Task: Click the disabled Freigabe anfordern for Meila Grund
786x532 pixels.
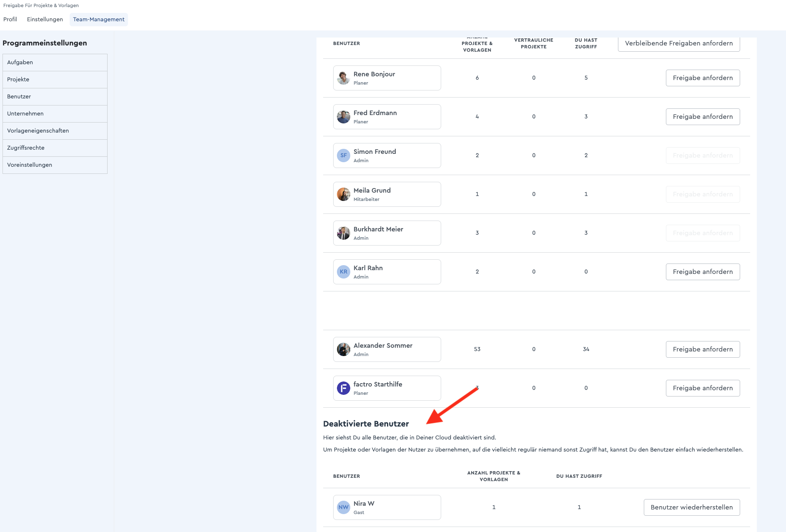Action: coord(703,194)
